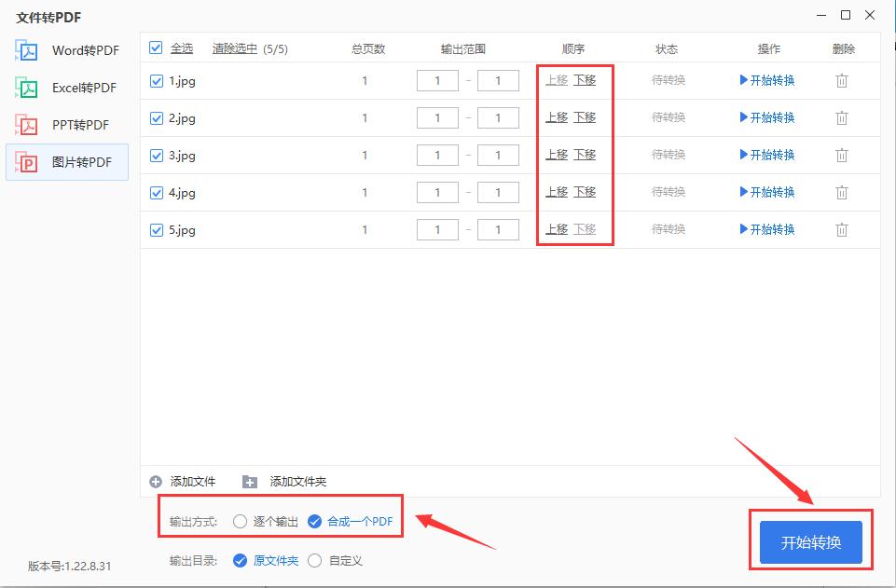Uncheck the 全选 select-all checkbox
Screen dimensions: 896x588
pyautogui.click(x=156, y=48)
